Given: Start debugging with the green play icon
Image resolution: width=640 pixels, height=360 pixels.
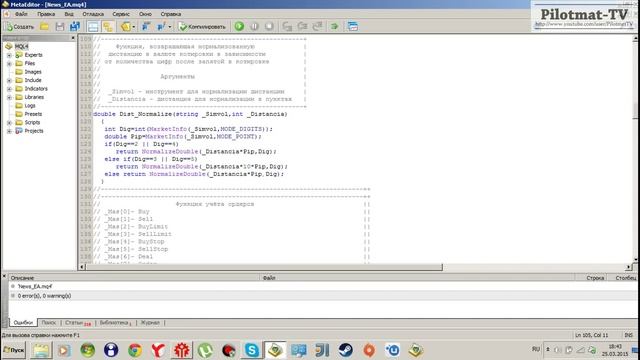Looking at the screenshot, I should click(x=239, y=27).
